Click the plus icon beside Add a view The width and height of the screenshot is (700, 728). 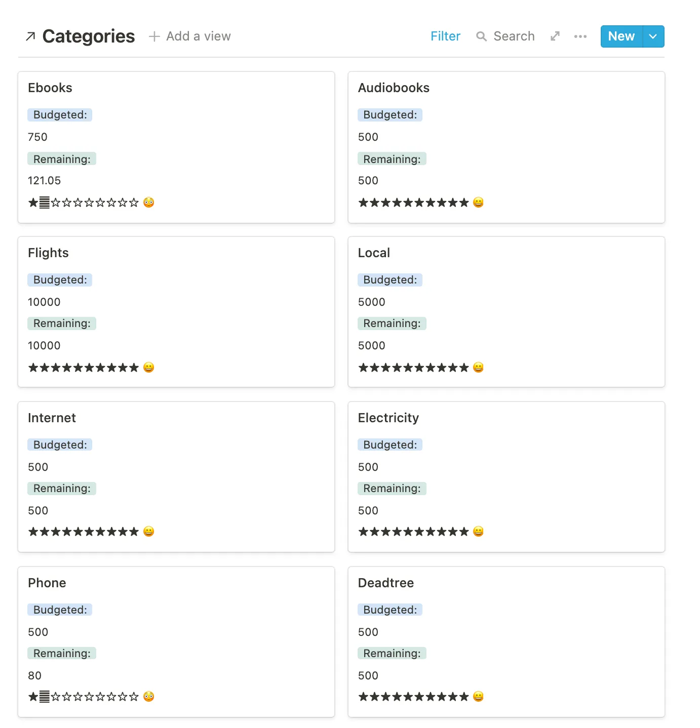click(154, 36)
